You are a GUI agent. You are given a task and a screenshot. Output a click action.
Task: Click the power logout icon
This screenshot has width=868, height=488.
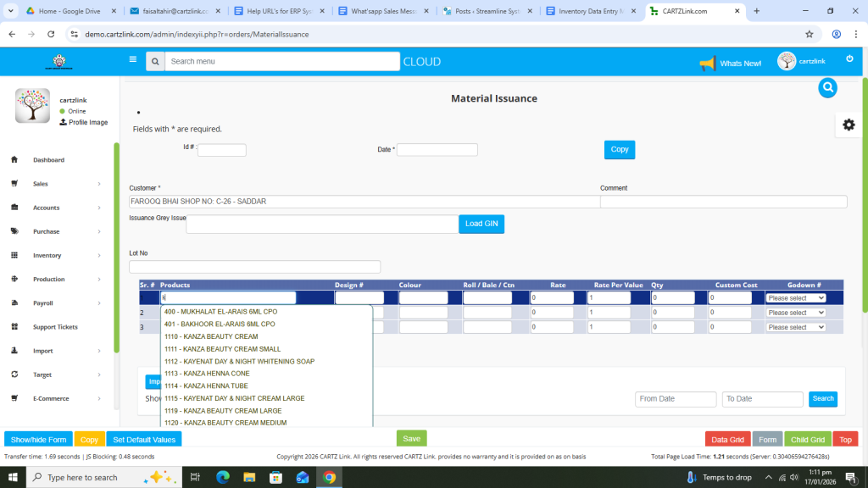point(849,58)
